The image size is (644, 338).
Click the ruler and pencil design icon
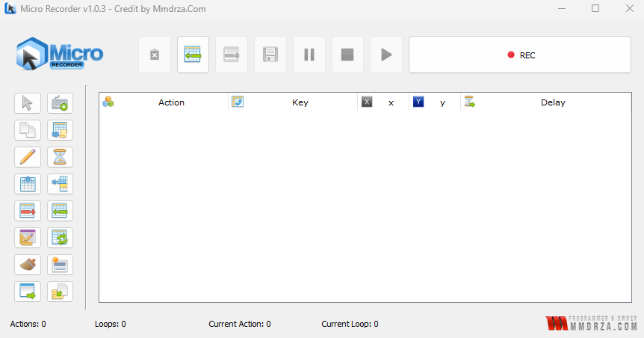coord(28,238)
